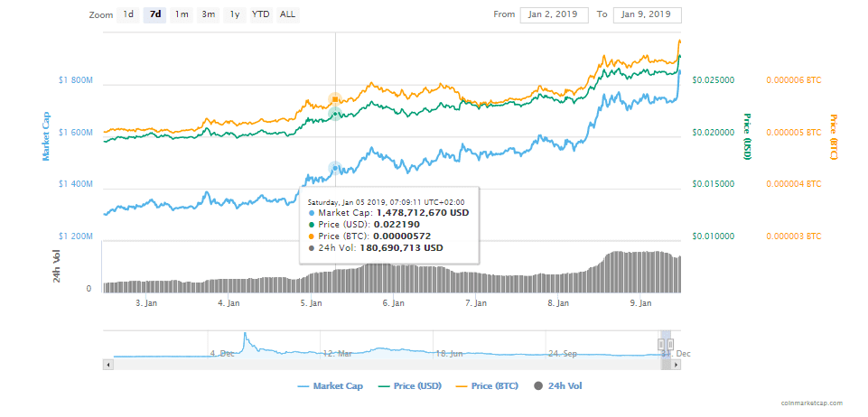Click the From date field
Image resolution: width=868 pixels, height=417 pixels.
pos(554,14)
